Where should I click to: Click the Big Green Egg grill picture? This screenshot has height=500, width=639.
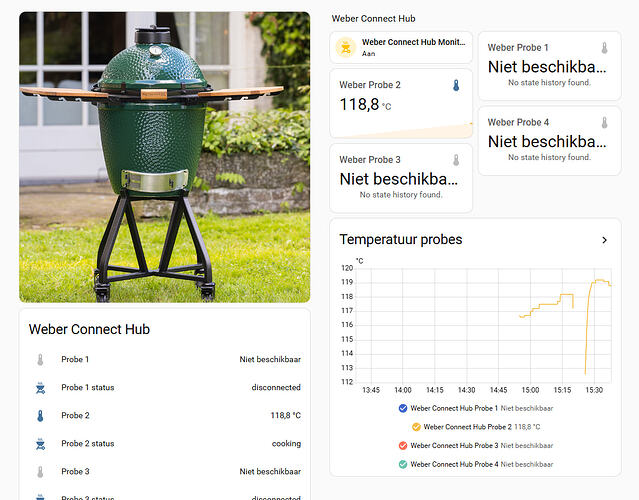(165, 157)
